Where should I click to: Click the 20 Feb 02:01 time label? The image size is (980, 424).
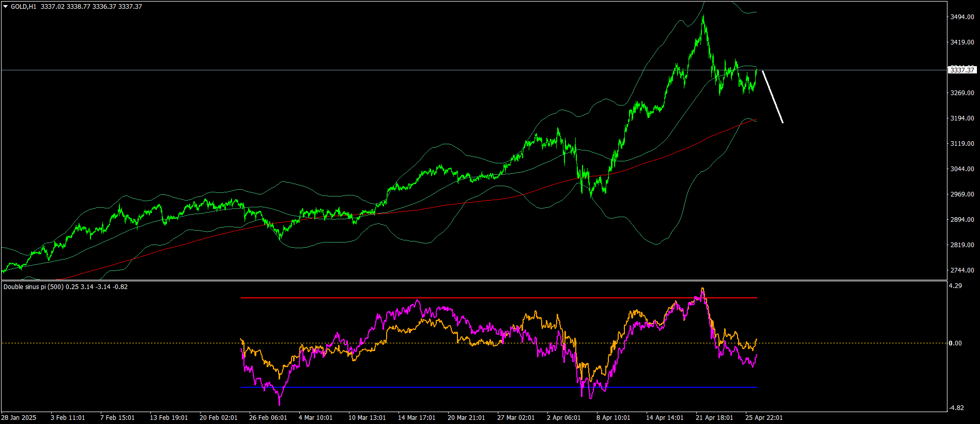218,417
